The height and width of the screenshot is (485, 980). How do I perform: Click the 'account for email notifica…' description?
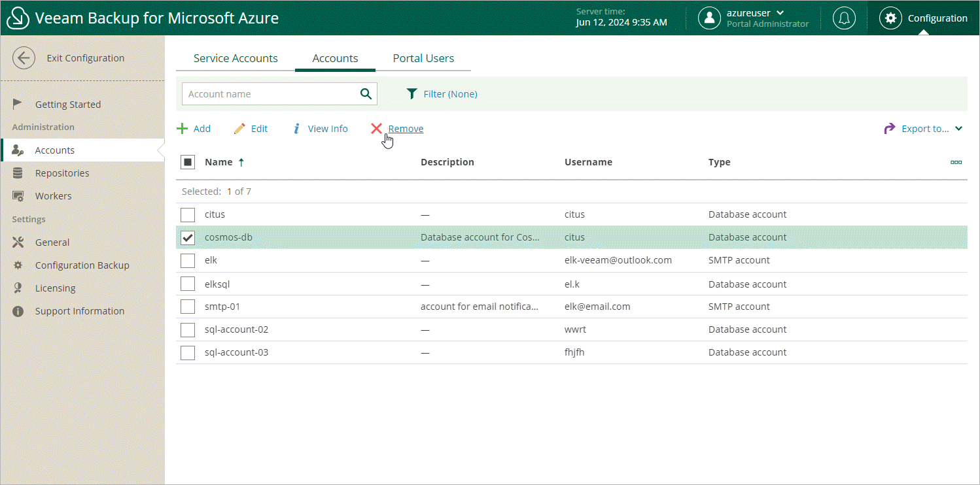tap(480, 307)
